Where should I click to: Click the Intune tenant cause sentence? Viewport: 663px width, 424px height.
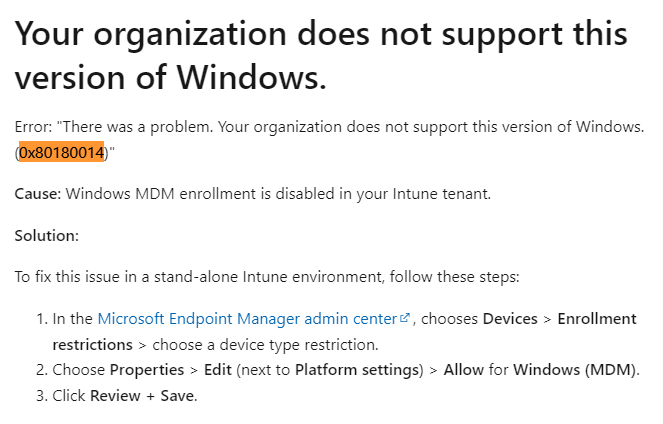[252, 194]
